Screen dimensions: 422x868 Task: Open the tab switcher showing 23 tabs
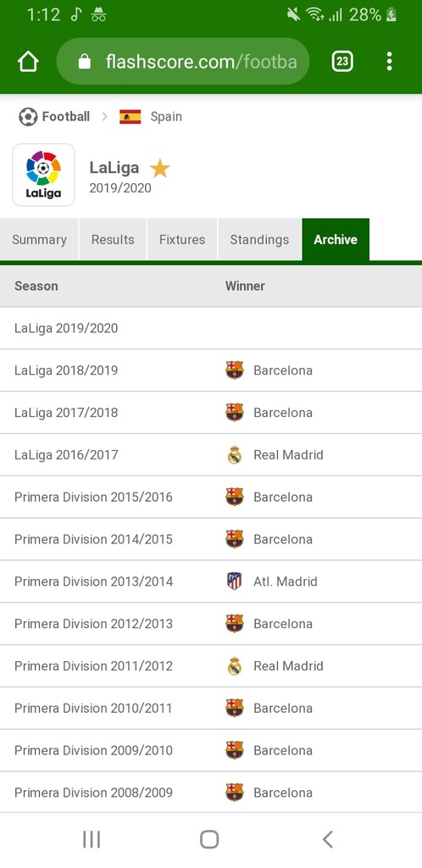(x=342, y=61)
